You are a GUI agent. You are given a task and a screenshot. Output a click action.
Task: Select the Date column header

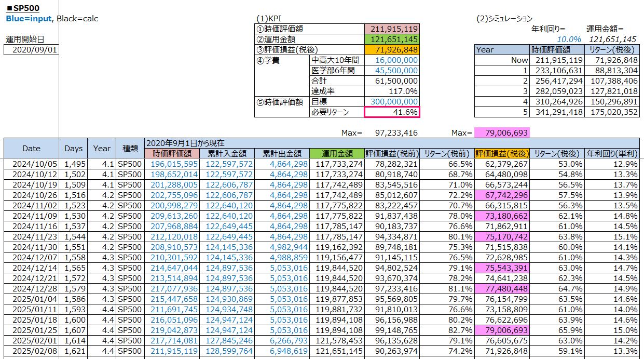coord(31,148)
